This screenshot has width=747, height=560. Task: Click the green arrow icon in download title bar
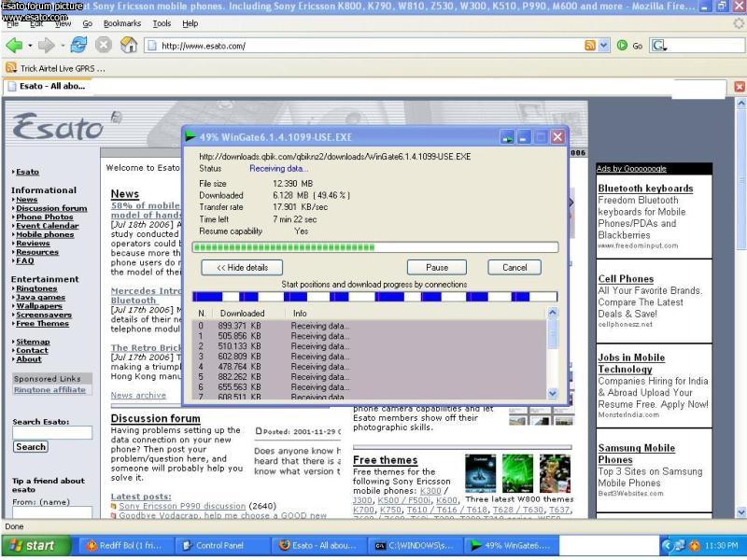point(190,136)
